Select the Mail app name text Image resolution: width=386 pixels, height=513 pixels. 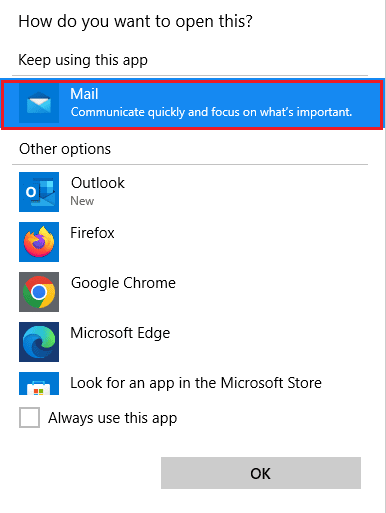coord(84,94)
